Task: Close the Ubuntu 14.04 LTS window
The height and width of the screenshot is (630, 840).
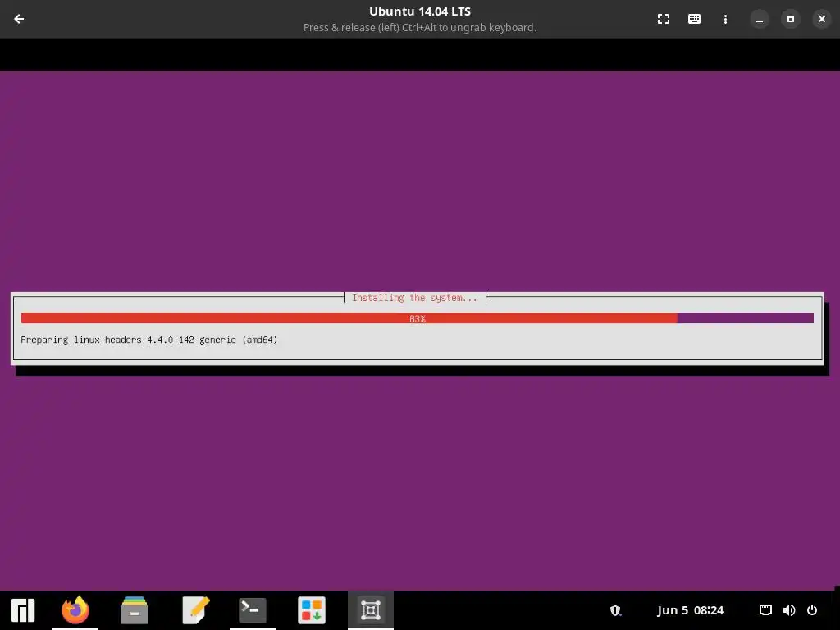Action: tap(821, 19)
